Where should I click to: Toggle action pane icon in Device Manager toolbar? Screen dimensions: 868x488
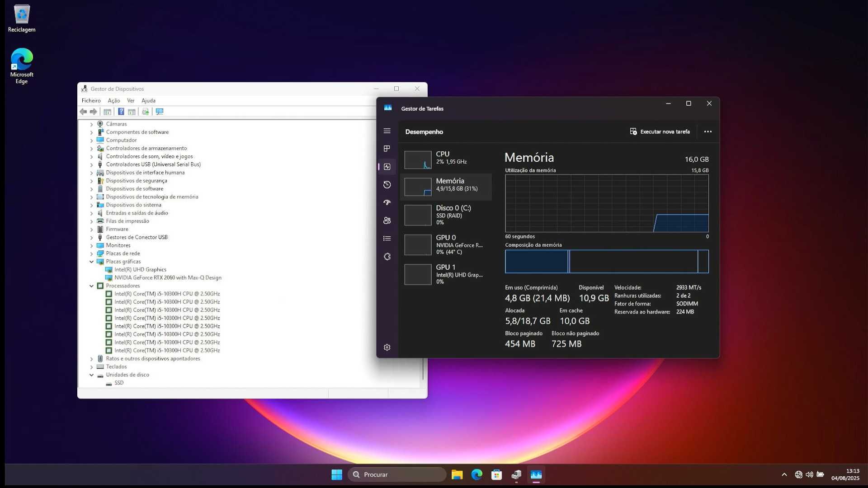pyautogui.click(x=132, y=112)
